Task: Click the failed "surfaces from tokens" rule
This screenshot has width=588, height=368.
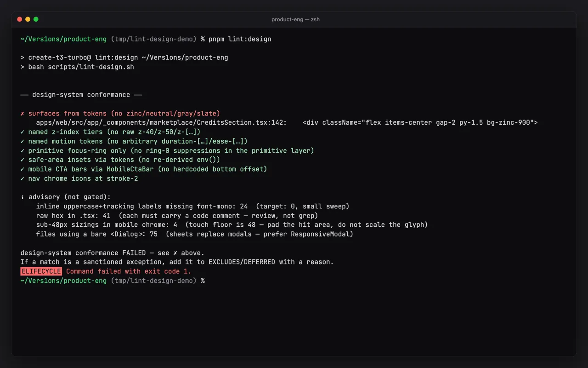Action: pos(124,113)
